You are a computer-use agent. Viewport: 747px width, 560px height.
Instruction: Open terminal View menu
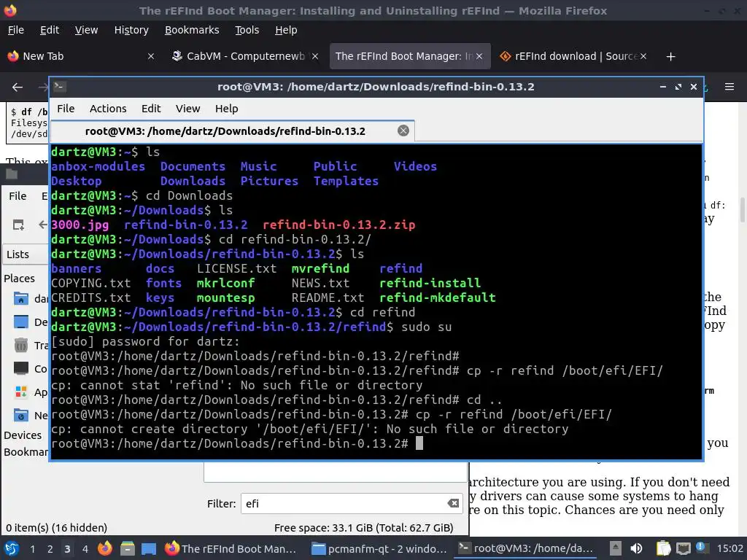[187, 109]
